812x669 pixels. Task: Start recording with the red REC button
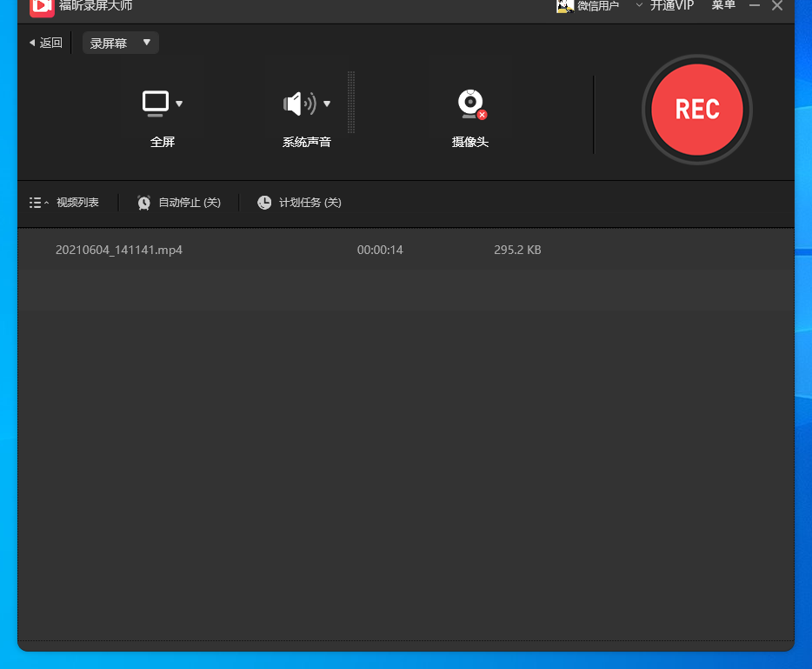point(696,110)
